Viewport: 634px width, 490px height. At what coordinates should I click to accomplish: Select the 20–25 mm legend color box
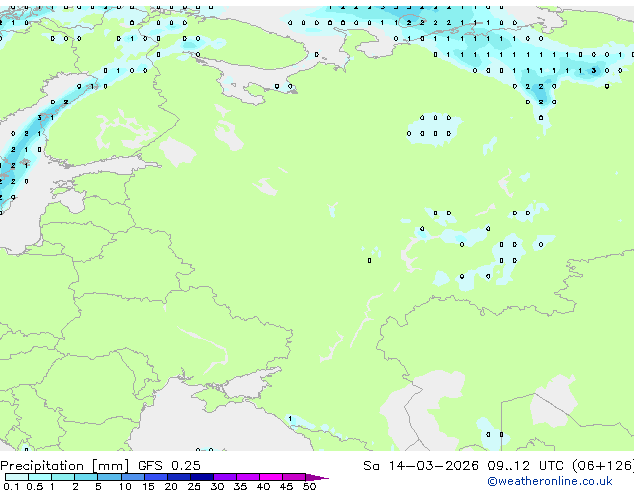(179, 477)
